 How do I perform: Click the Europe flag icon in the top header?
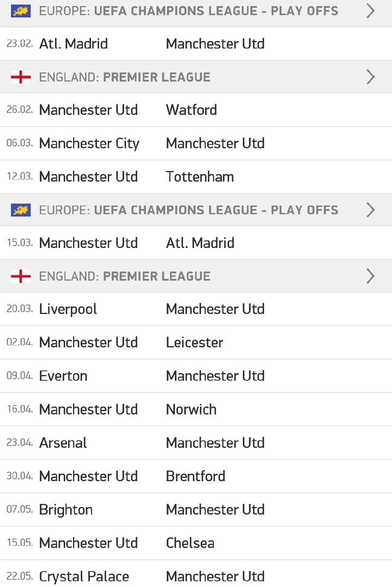pyautogui.click(x=21, y=11)
